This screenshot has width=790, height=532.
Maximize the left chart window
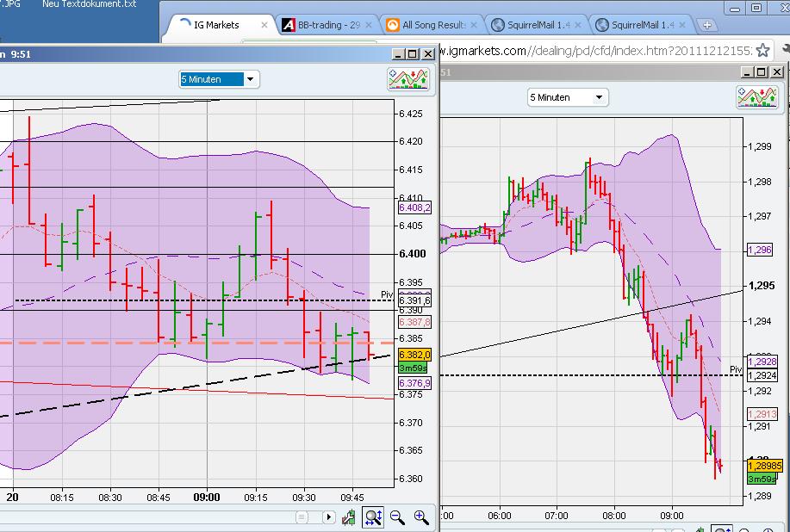pos(413,54)
